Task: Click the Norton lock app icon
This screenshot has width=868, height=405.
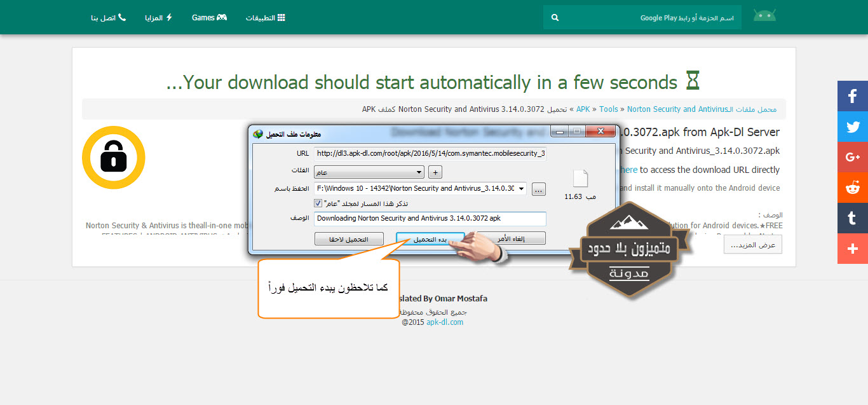Action: (x=114, y=157)
